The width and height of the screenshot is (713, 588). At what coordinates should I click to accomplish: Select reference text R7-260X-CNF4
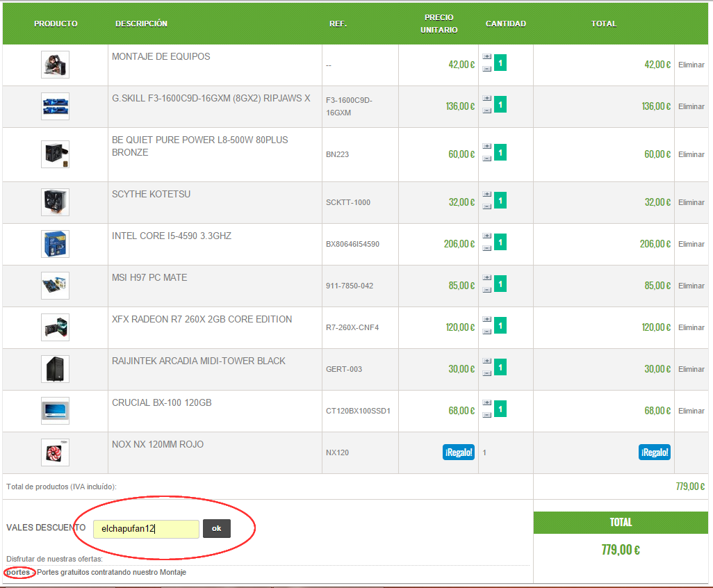tap(352, 327)
